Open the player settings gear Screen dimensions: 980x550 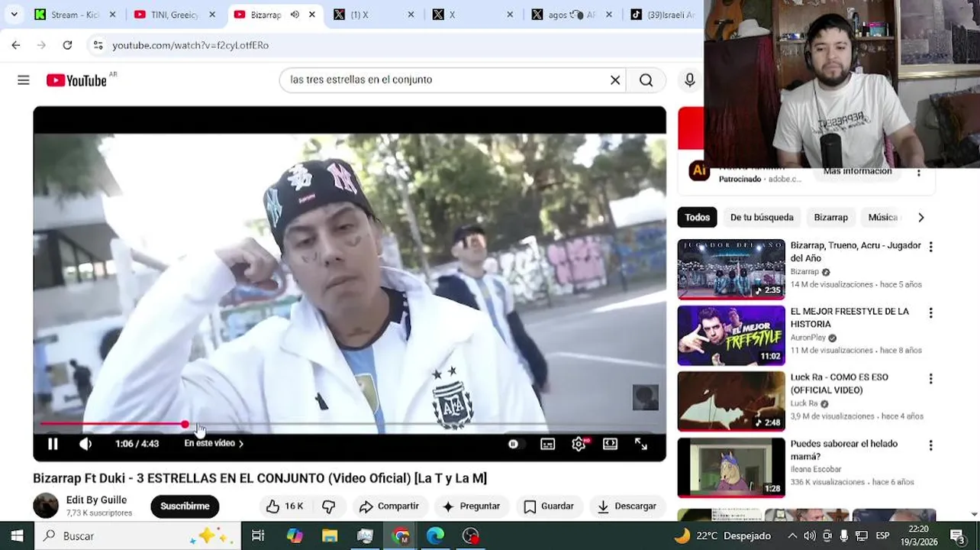(579, 444)
